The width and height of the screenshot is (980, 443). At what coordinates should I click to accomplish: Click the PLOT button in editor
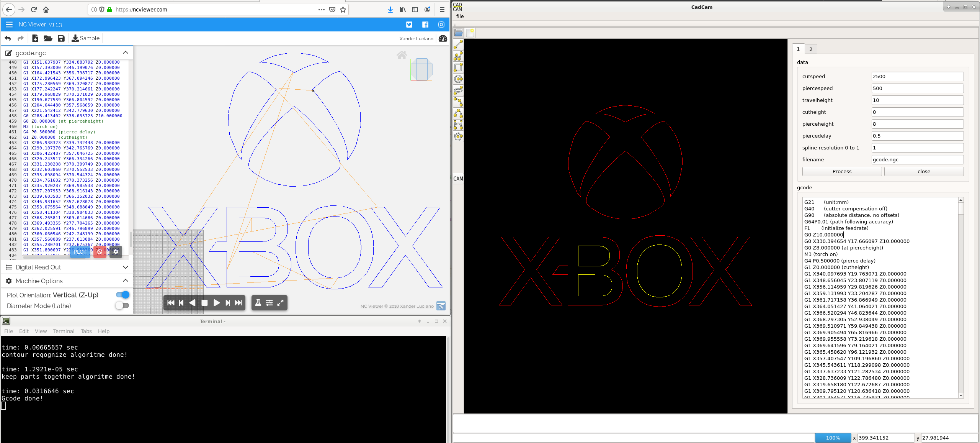tap(80, 252)
